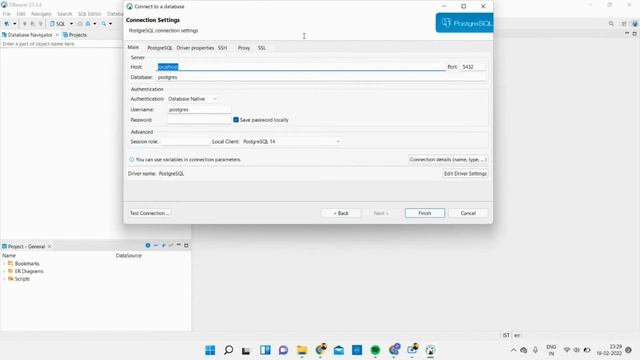Click the Username field
The width and height of the screenshot is (640, 360).
[x=199, y=109]
